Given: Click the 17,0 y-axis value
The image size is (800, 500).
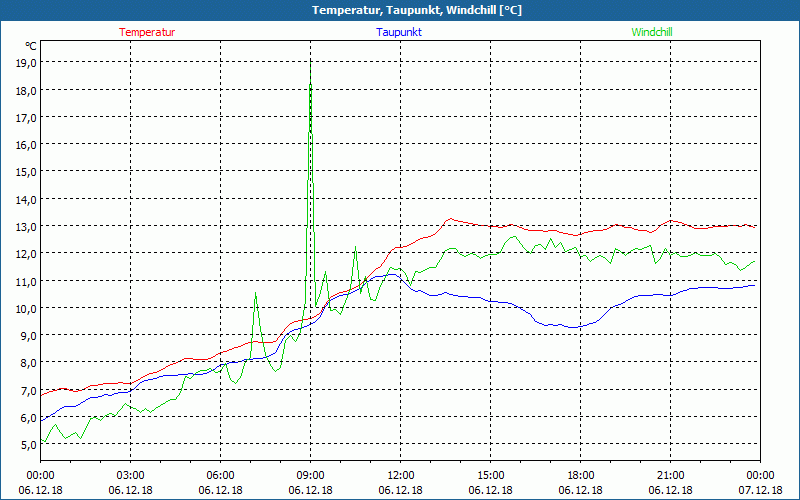Looking at the screenshot, I should 26,118.
